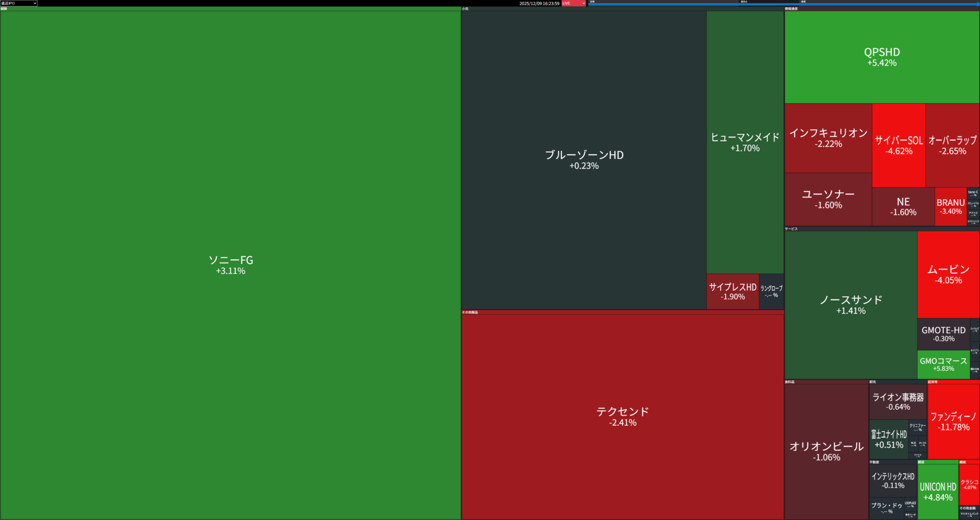
Task: Open the 直近IPO category dropdown
Action: (19, 3)
